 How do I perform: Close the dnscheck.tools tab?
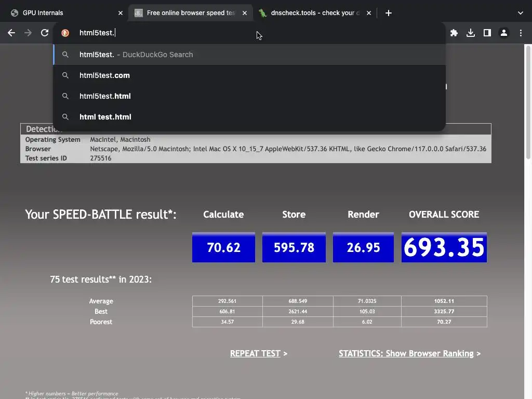pos(369,13)
